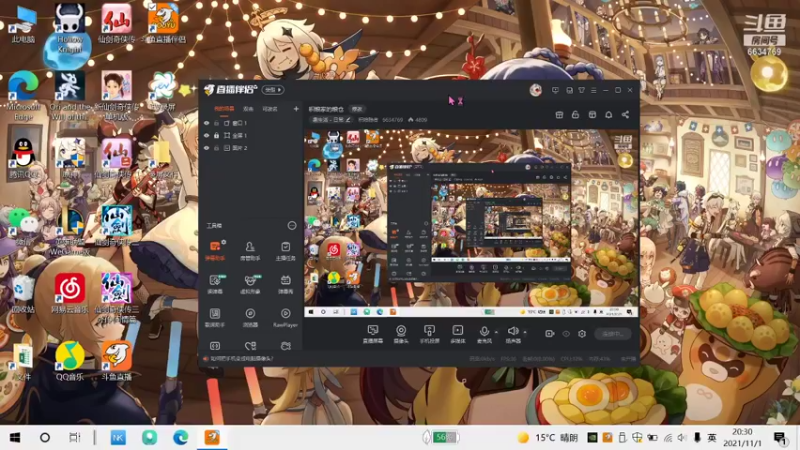
Task: Expand the microphone options arrow
Action: tap(496, 332)
